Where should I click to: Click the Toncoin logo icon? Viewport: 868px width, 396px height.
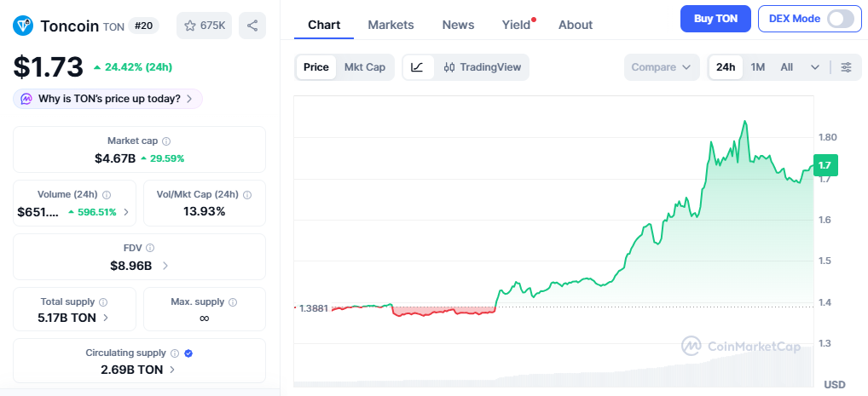click(x=23, y=26)
